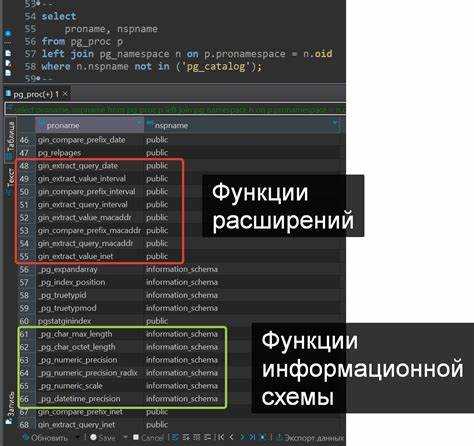
Task: Go to previous results page arrow
Action: point(231,437)
